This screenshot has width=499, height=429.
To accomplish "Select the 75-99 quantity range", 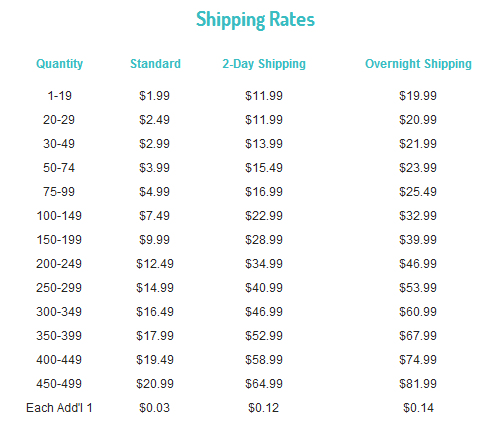I will [x=59, y=192].
